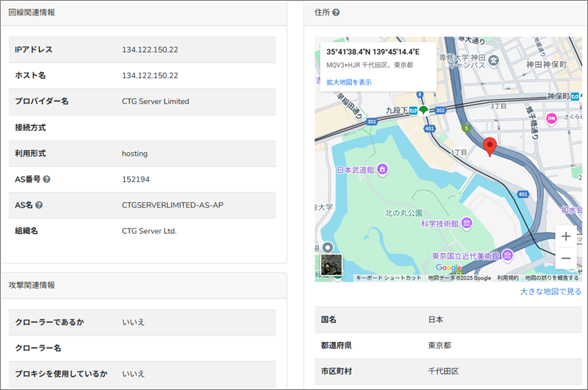The height and width of the screenshot is (390, 588).
Task: Click 九段下 station icon on map
Action: [413, 110]
